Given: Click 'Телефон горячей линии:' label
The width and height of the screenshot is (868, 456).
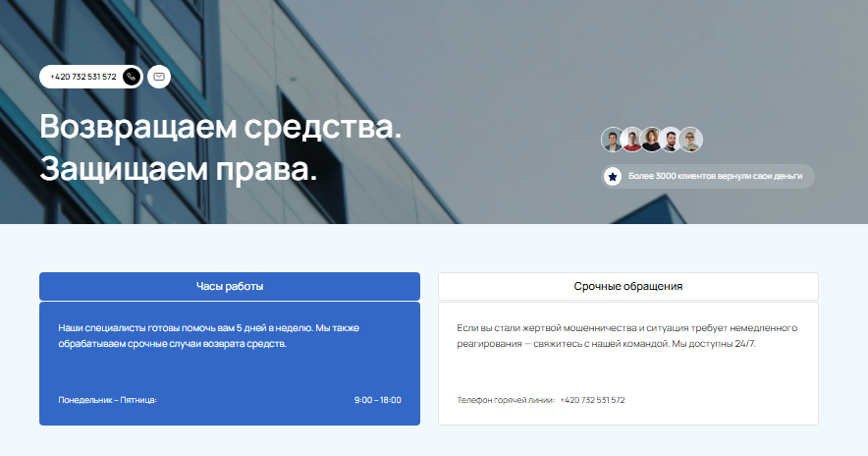Looking at the screenshot, I should (x=506, y=400).
